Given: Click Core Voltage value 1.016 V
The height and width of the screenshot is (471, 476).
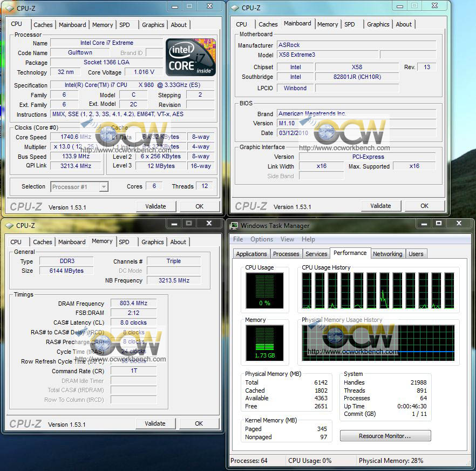Looking at the screenshot, I should click(x=144, y=72).
